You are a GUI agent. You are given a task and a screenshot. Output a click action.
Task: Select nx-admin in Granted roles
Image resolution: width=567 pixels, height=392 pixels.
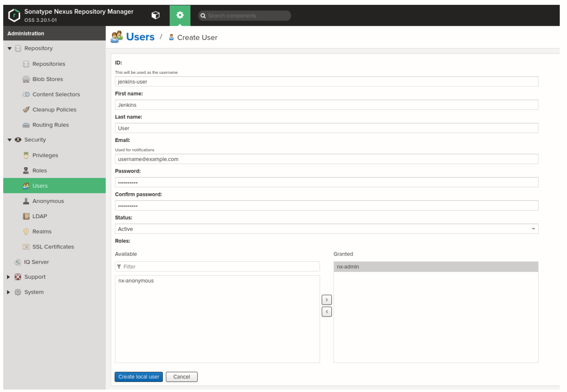348,267
